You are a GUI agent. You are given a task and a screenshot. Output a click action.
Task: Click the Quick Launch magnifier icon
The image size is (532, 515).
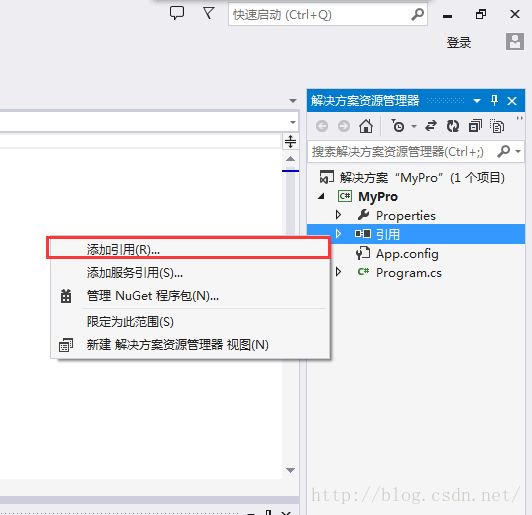coord(417,14)
